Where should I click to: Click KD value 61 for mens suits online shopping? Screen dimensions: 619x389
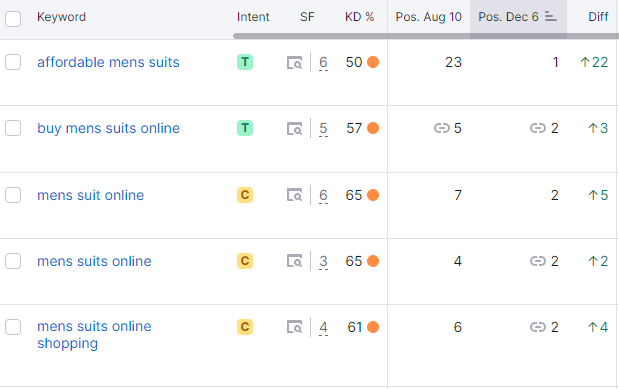pos(355,327)
